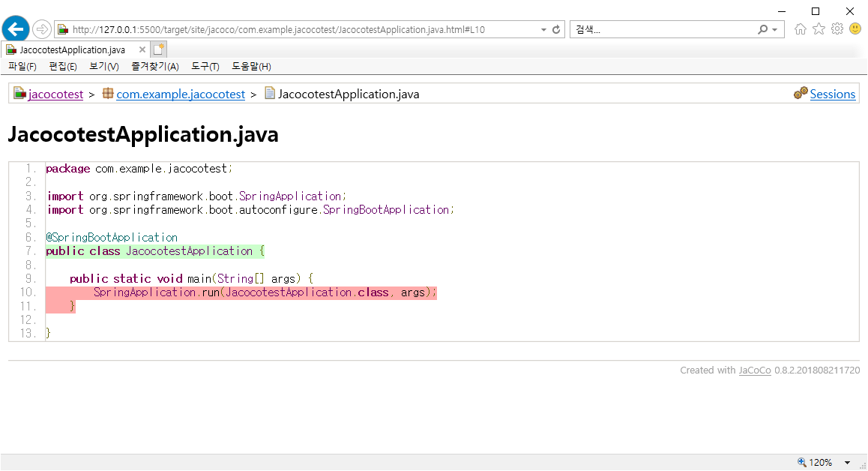
Task: Click the public static void main line
Action: 192,279
